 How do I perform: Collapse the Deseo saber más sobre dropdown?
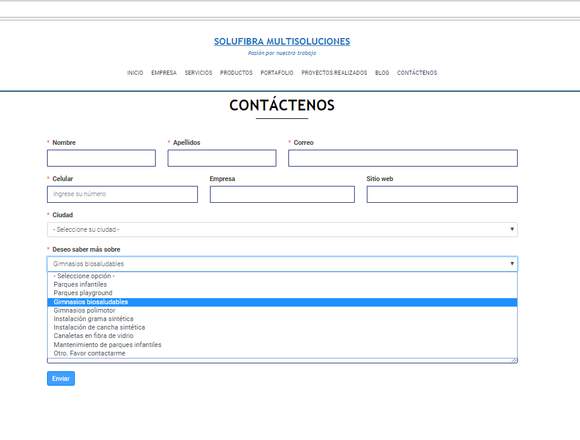pos(282,264)
